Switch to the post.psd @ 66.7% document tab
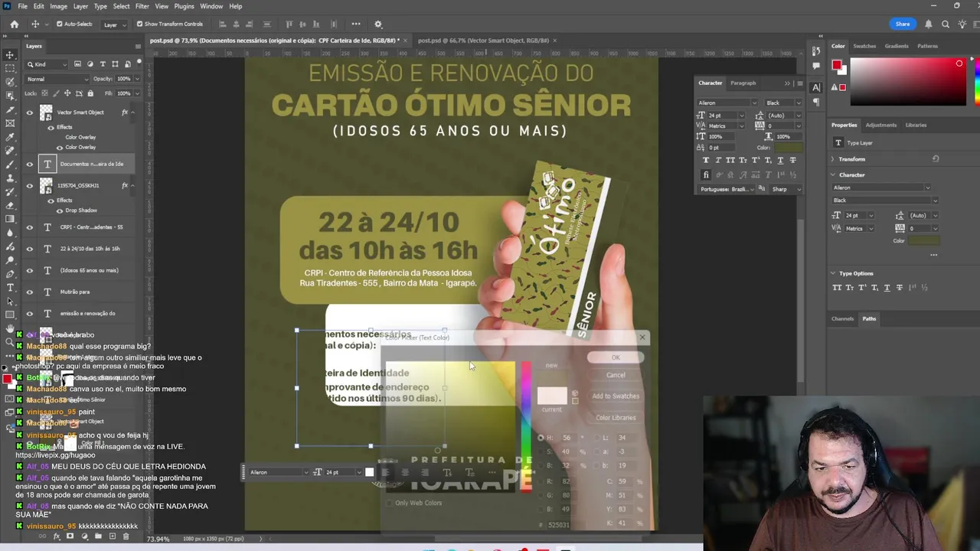The width and height of the screenshot is (980, 551). pos(483,41)
